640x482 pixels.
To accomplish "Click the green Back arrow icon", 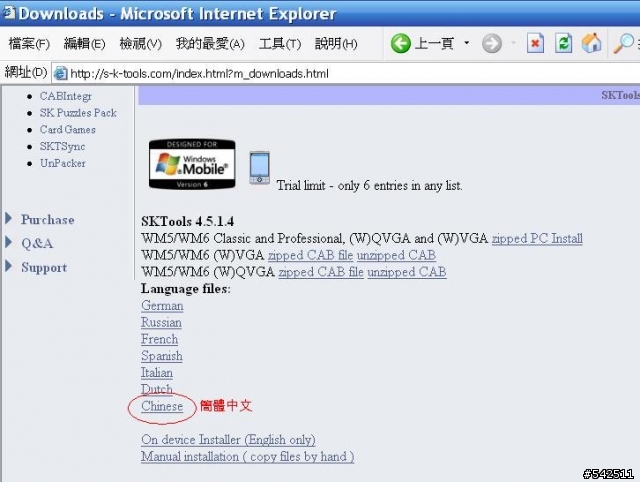I will [x=400, y=43].
